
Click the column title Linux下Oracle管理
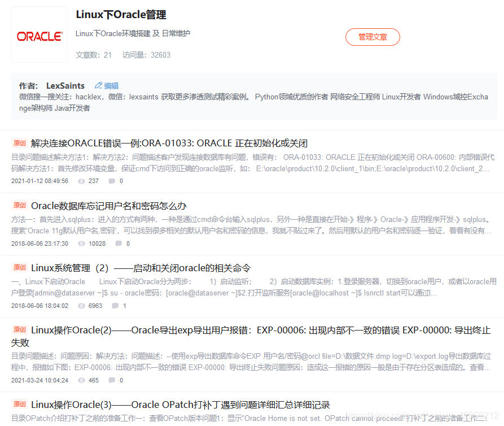pos(121,15)
